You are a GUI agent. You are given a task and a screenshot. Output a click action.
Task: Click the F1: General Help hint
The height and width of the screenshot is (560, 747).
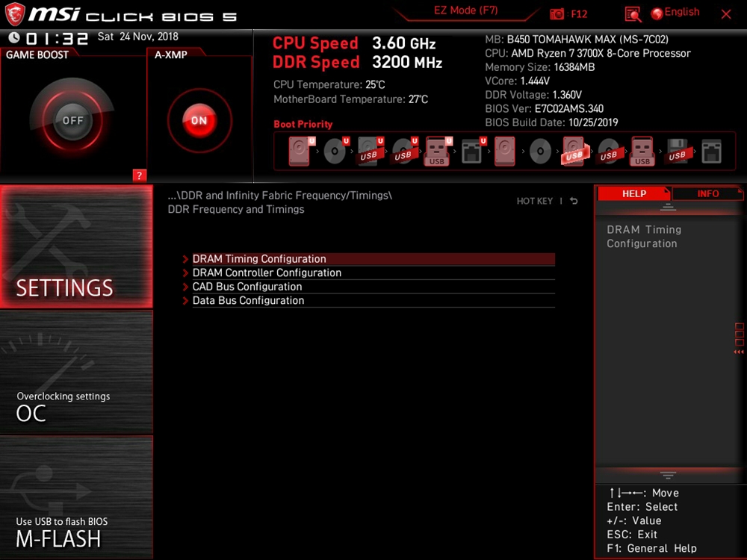click(651, 549)
